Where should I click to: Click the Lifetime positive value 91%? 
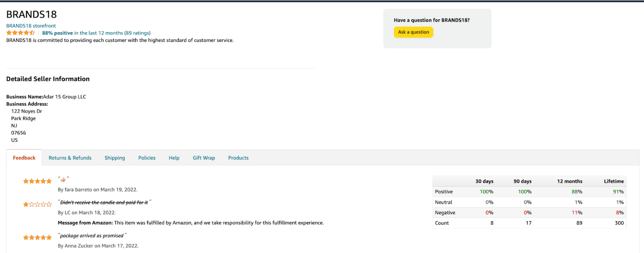click(x=619, y=192)
